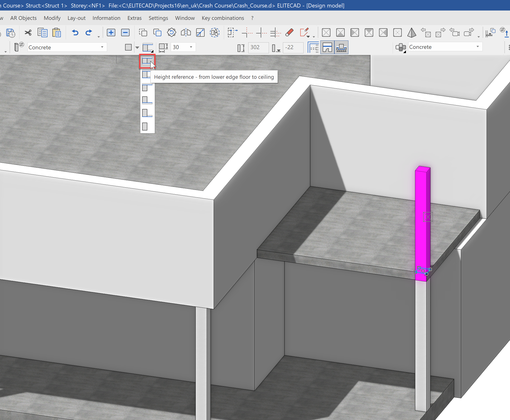510x420 pixels.
Task: Open the height reference flyout button
Action: click(148, 47)
